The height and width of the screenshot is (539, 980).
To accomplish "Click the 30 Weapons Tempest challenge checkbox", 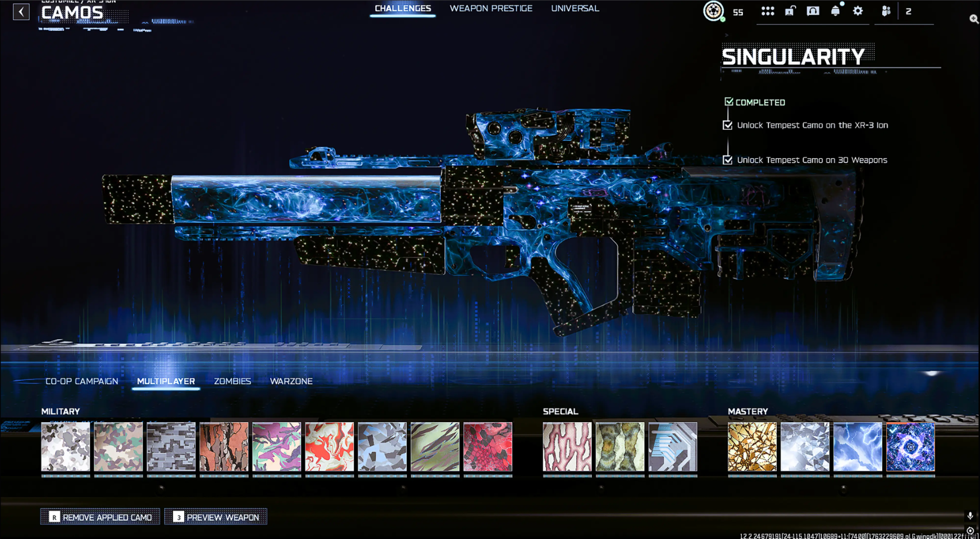I will click(x=728, y=160).
